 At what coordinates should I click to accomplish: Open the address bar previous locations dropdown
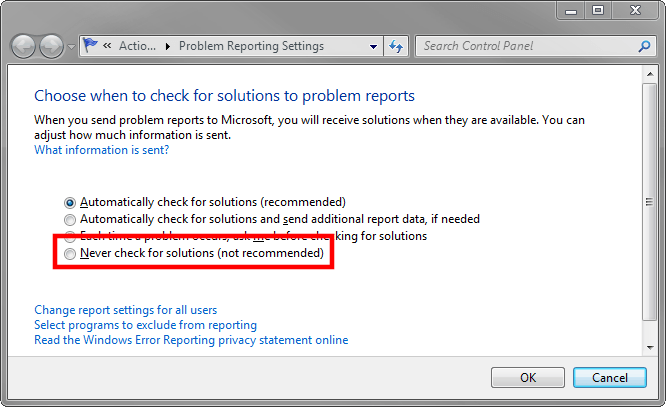click(x=373, y=46)
